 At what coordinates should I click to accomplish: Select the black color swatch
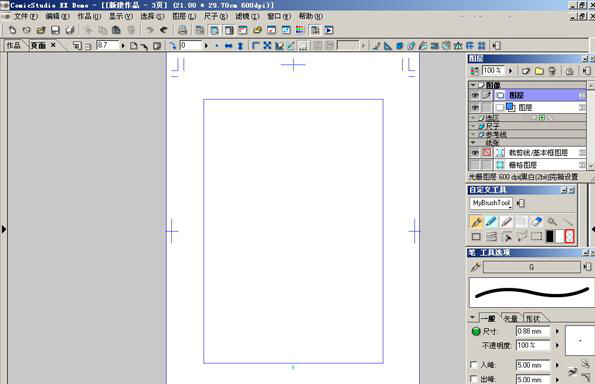(549, 236)
